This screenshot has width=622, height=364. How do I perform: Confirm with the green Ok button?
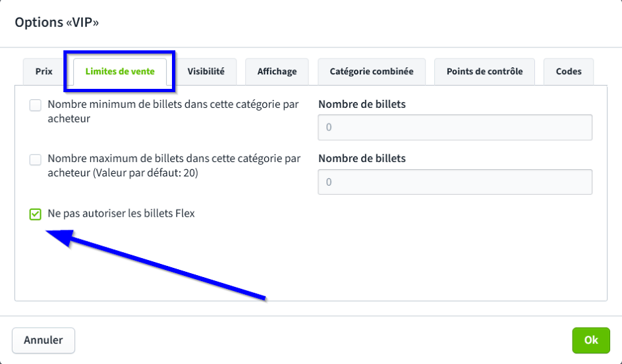[590, 340]
